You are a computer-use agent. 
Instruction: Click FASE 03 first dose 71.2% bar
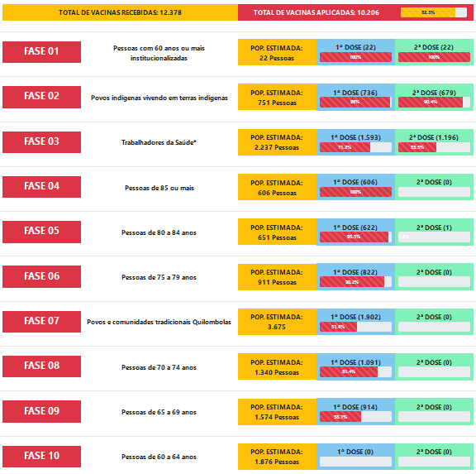coord(355,147)
